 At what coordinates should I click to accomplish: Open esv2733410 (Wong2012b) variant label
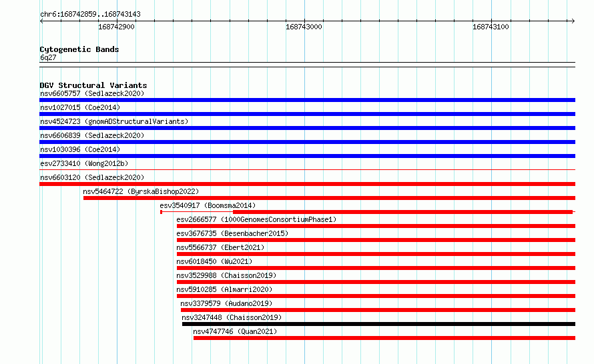(84, 163)
